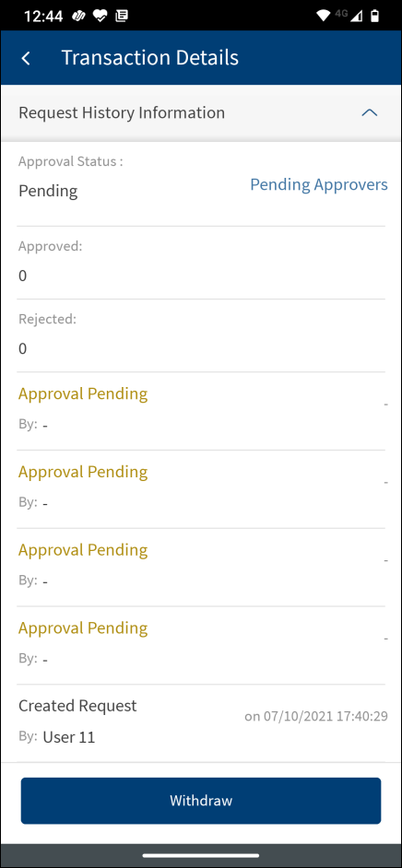The height and width of the screenshot is (868, 402).
Task: Tap the User 11 creator name
Action: coord(69,737)
